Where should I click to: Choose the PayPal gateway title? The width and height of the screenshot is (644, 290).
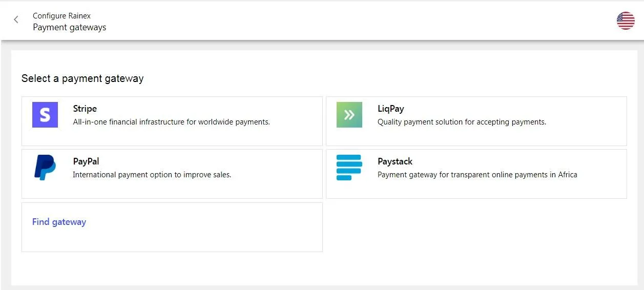86,161
